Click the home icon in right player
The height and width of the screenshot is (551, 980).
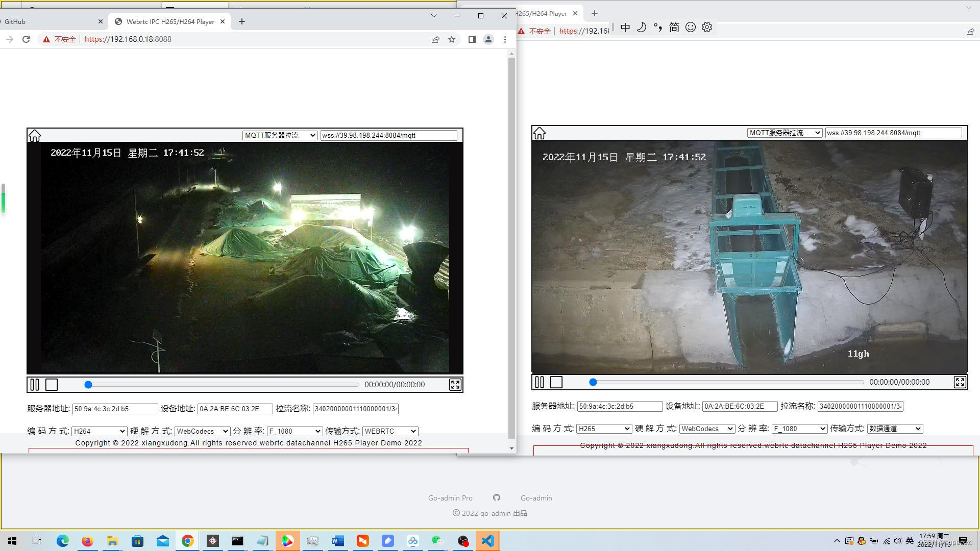[x=539, y=133]
